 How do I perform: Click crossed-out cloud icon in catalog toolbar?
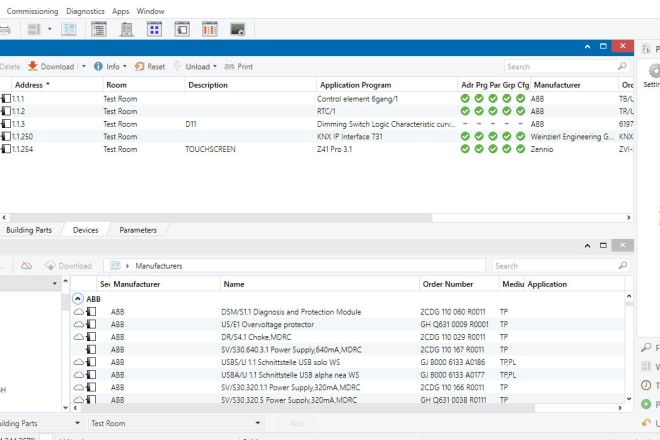pyautogui.click(x=27, y=266)
